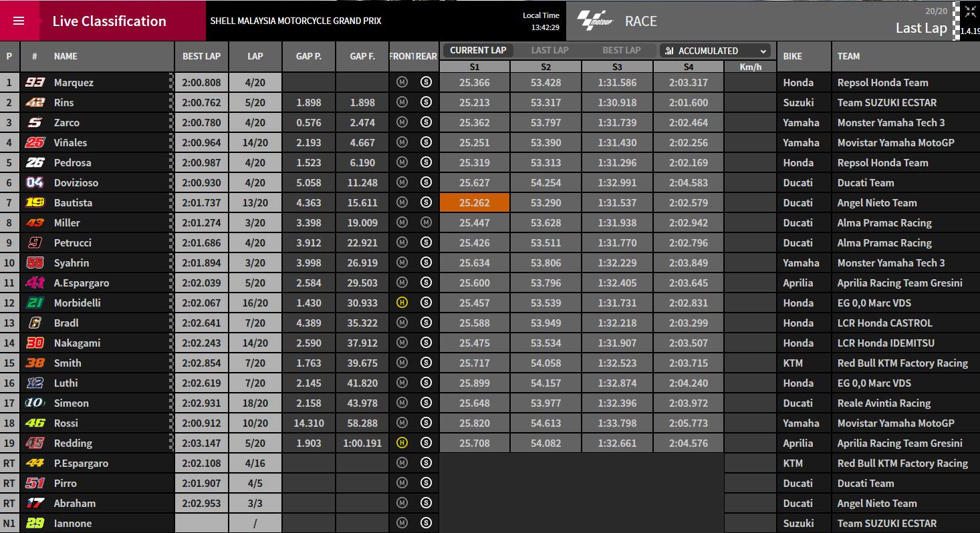Viewport: 980px width, 533px height.
Task: Click the S4 sector column header
Action: click(689, 67)
